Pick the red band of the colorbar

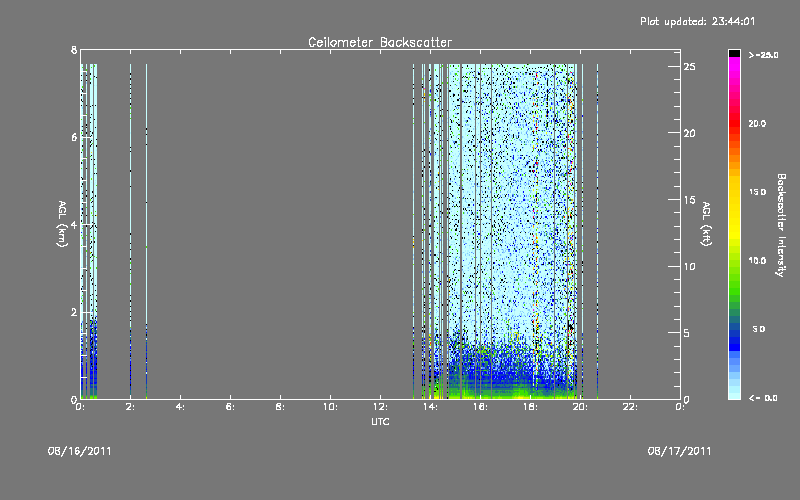pyautogui.click(x=734, y=124)
